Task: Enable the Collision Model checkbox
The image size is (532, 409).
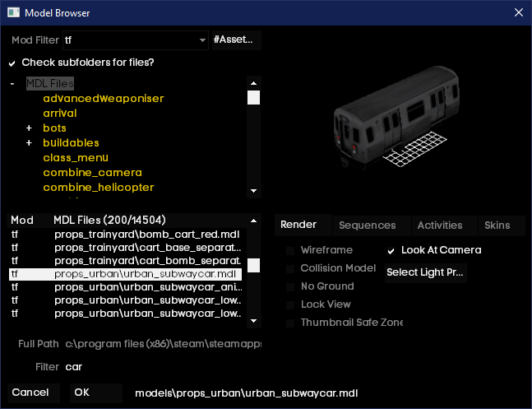Action: (x=290, y=269)
